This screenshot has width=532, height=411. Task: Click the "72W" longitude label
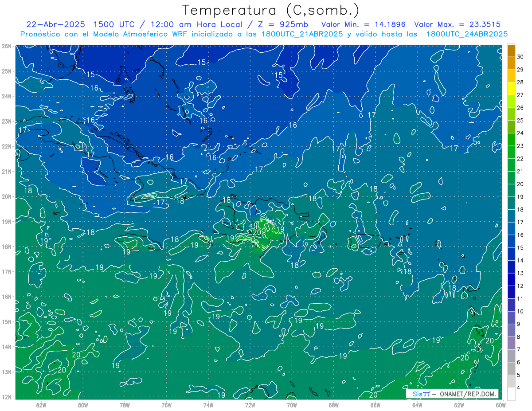250,405
